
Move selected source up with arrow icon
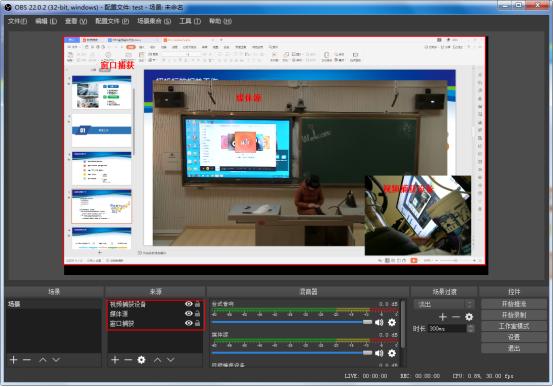(157, 359)
